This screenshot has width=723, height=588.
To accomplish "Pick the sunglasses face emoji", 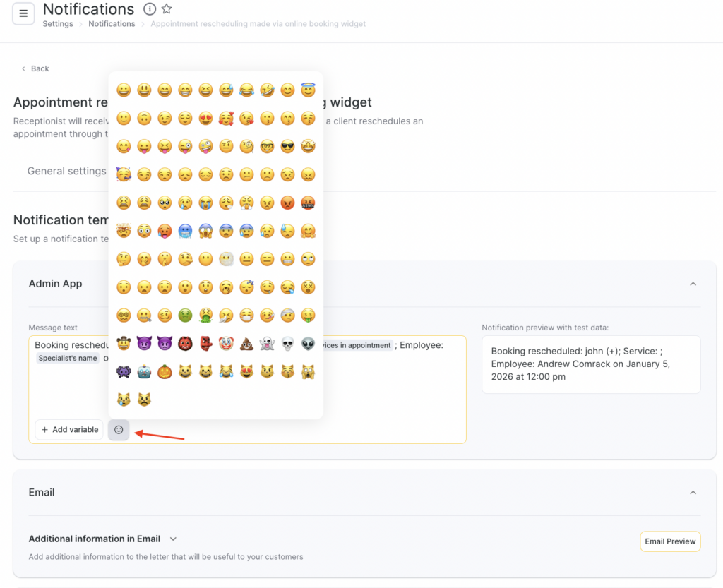I will (x=287, y=147).
